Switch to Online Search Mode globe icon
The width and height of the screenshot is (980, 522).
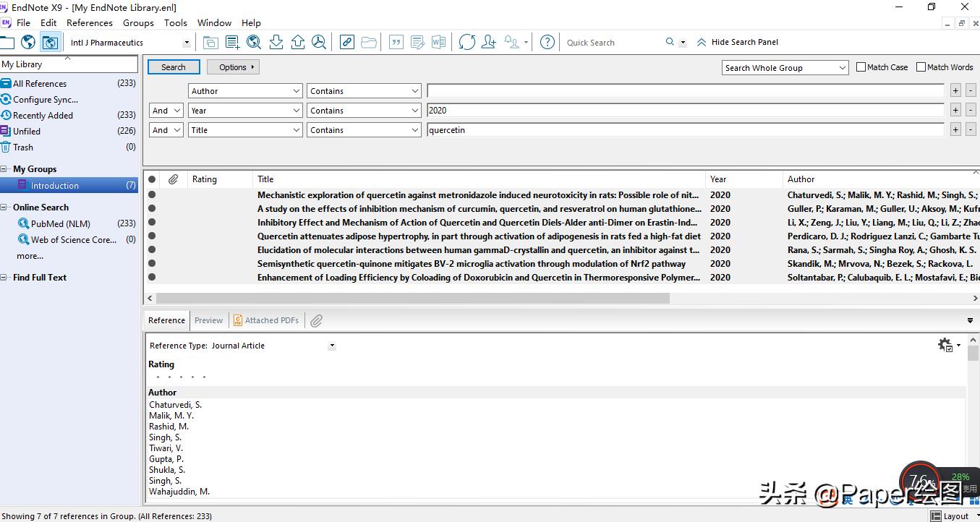tap(27, 42)
